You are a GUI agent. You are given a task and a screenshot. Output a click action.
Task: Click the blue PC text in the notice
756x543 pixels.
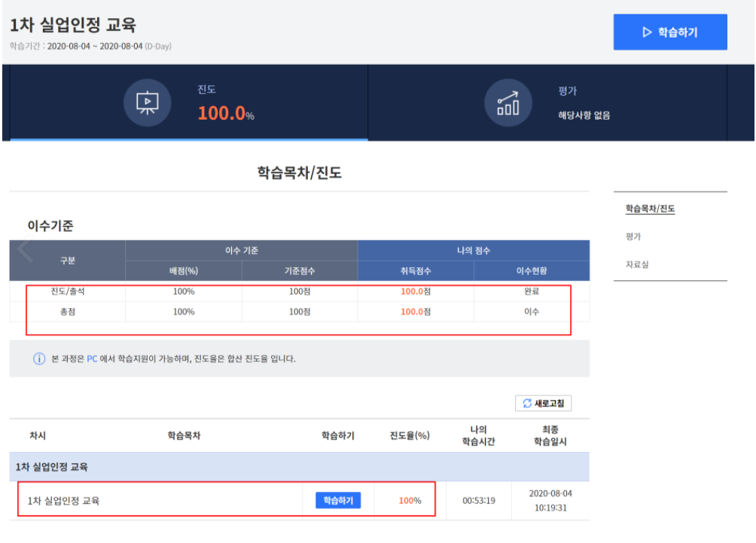pyautogui.click(x=92, y=358)
